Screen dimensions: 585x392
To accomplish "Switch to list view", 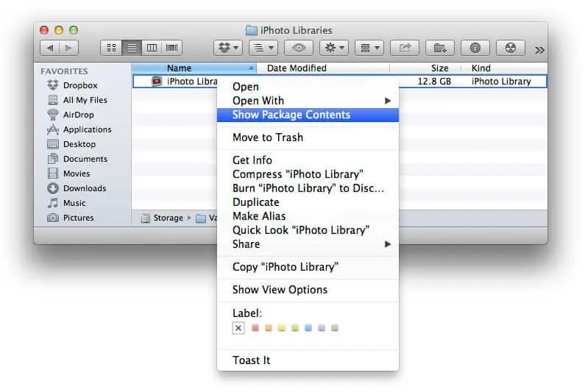I will pyautogui.click(x=132, y=48).
